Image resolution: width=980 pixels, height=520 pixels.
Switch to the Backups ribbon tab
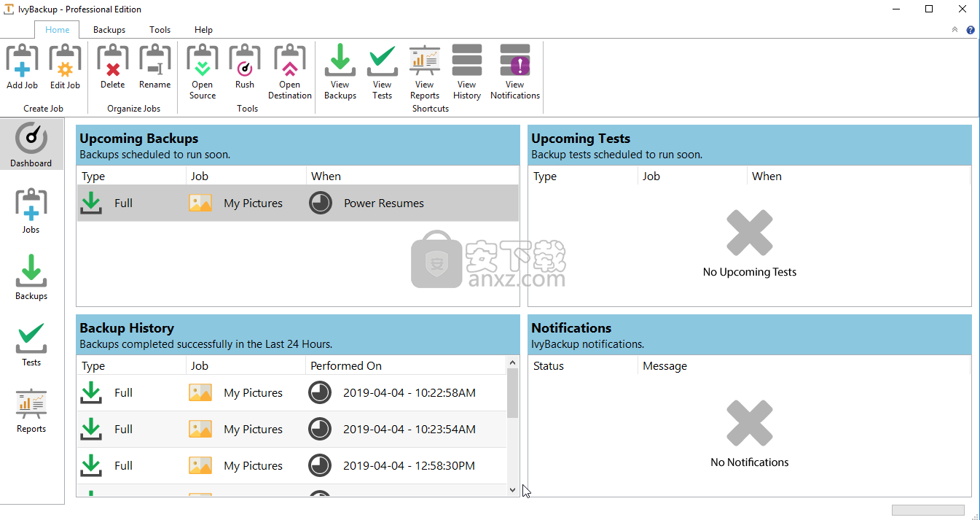(109, 30)
